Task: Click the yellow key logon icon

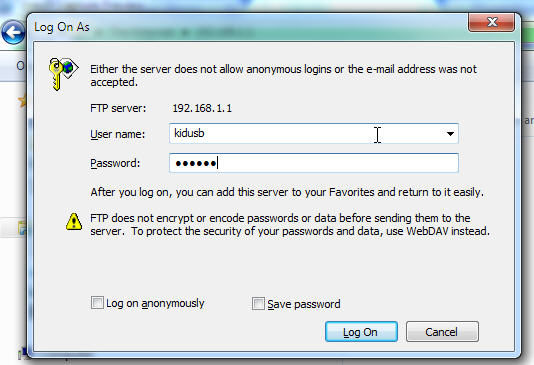Action: (63, 74)
